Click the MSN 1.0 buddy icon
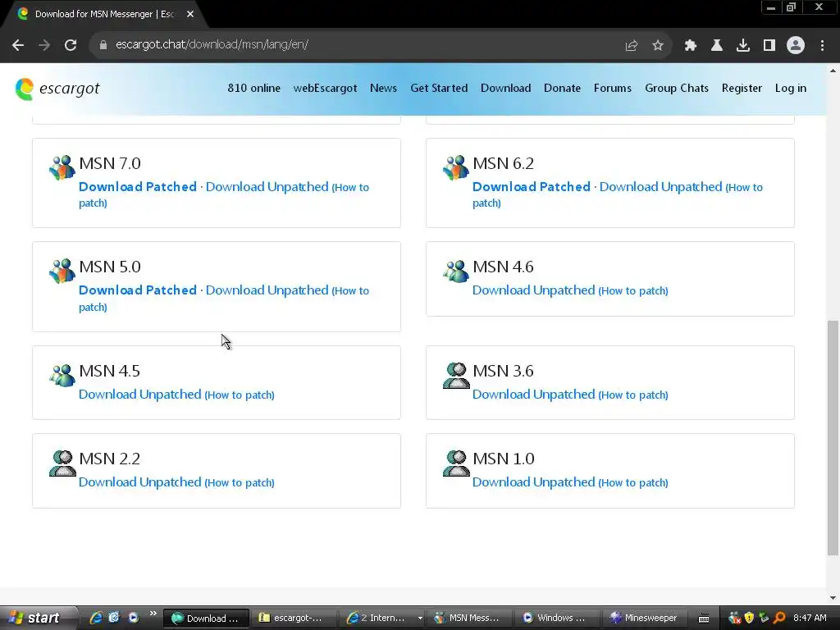The image size is (840, 630). click(456, 463)
